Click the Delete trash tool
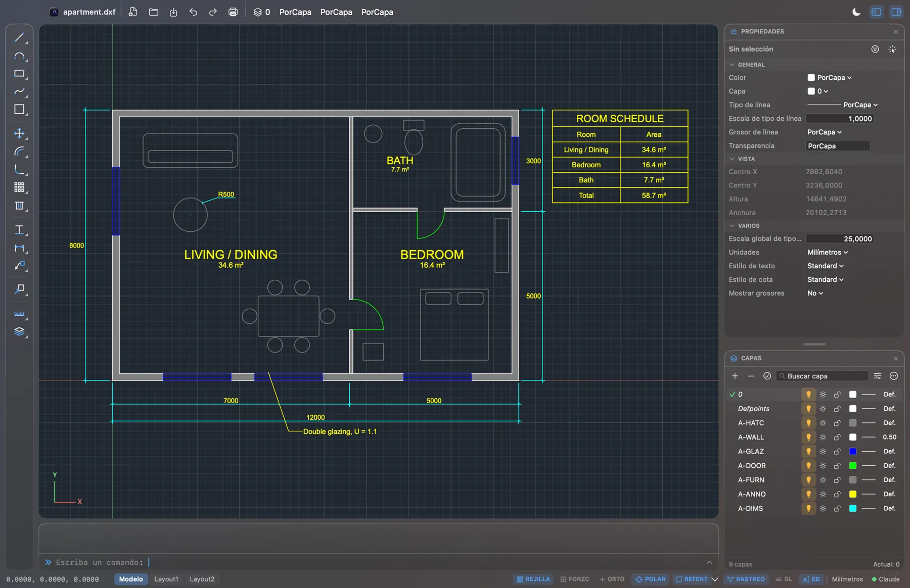The height and width of the screenshot is (588, 910). click(x=19, y=206)
